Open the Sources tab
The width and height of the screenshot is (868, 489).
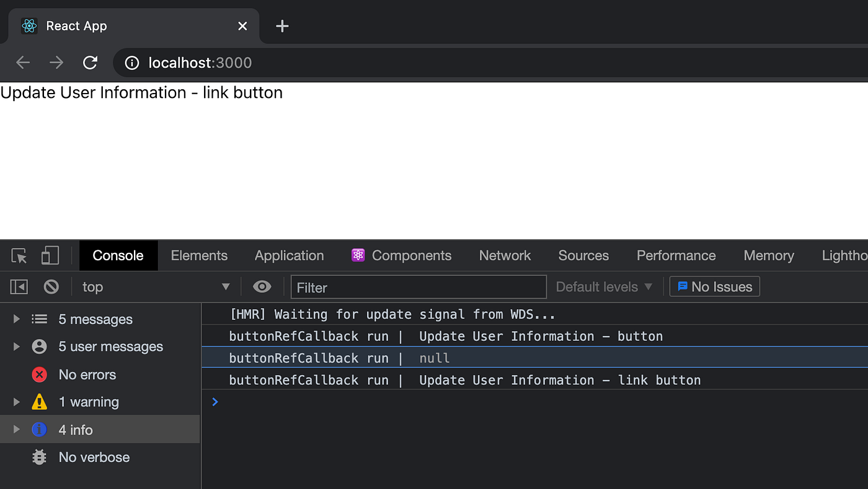click(x=583, y=256)
